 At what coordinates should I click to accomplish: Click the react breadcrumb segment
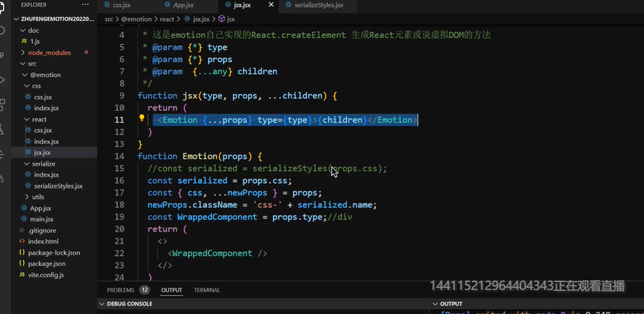point(166,19)
